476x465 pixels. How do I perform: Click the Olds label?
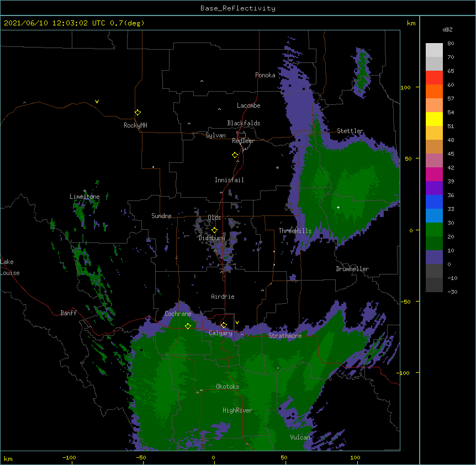pyautogui.click(x=214, y=218)
